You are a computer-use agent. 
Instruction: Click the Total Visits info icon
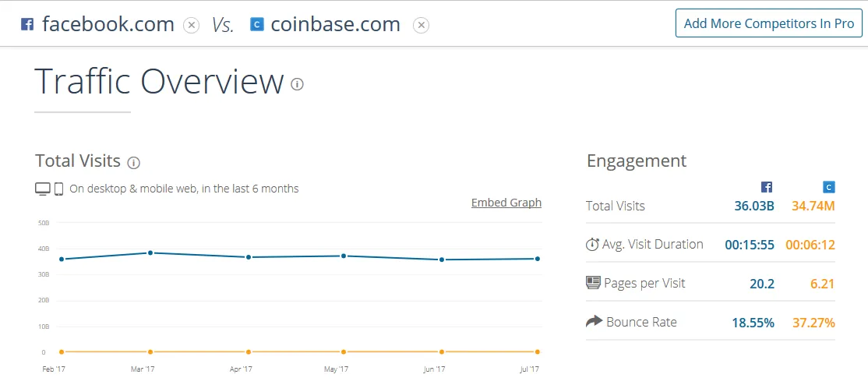pos(133,162)
